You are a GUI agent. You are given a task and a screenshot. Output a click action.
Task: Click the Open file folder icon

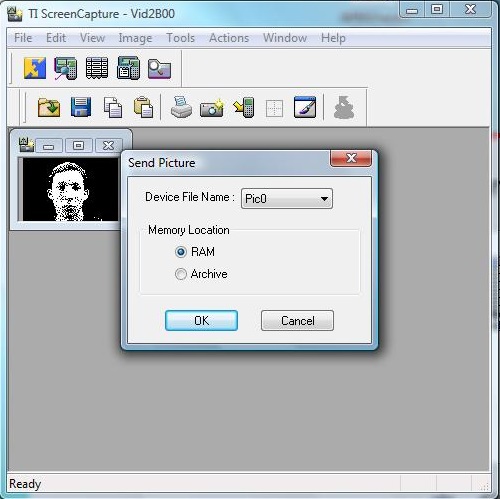49,107
